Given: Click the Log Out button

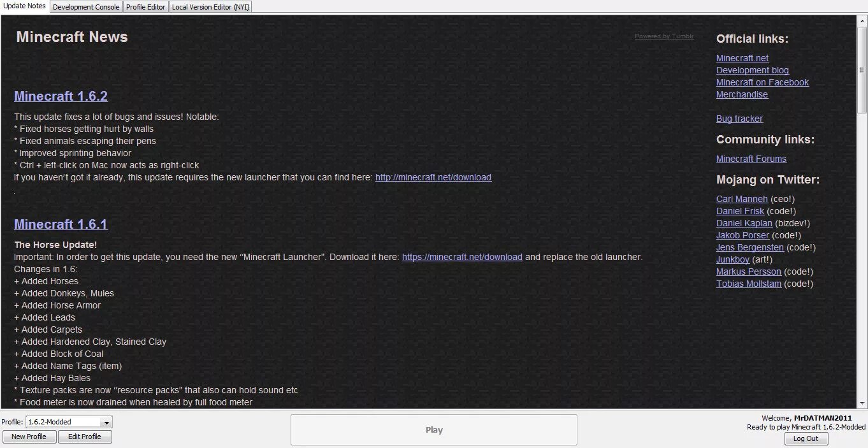Looking at the screenshot, I should tap(806, 438).
